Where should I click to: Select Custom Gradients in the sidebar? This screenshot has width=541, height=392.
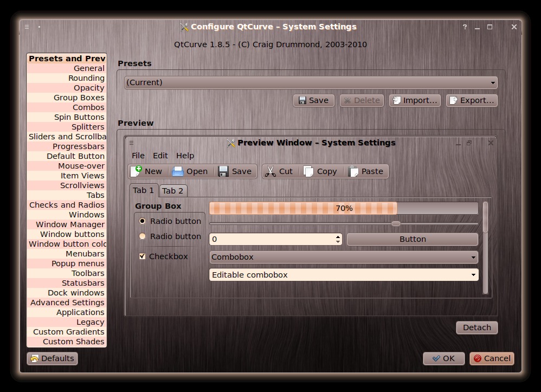click(x=67, y=332)
